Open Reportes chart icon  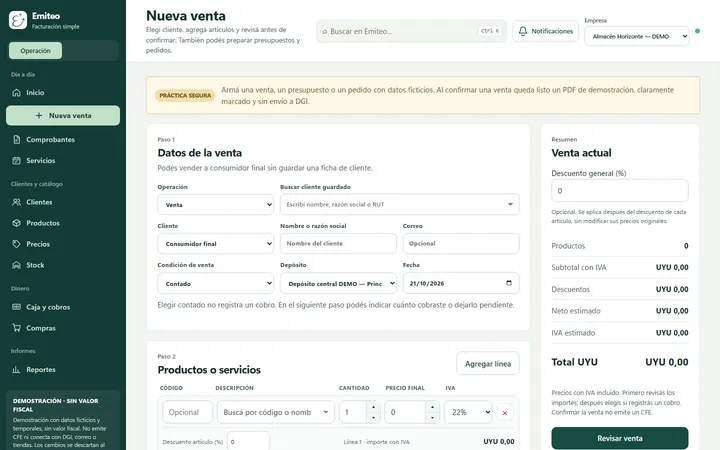pos(17,370)
